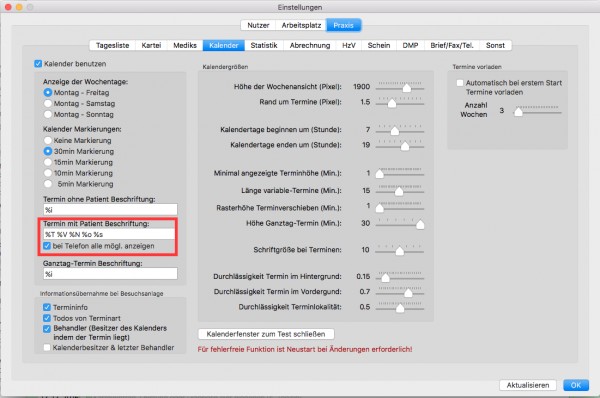This screenshot has height=398, width=600.
Task: Choose 15min Markierung radio button
Action: (x=48, y=162)
